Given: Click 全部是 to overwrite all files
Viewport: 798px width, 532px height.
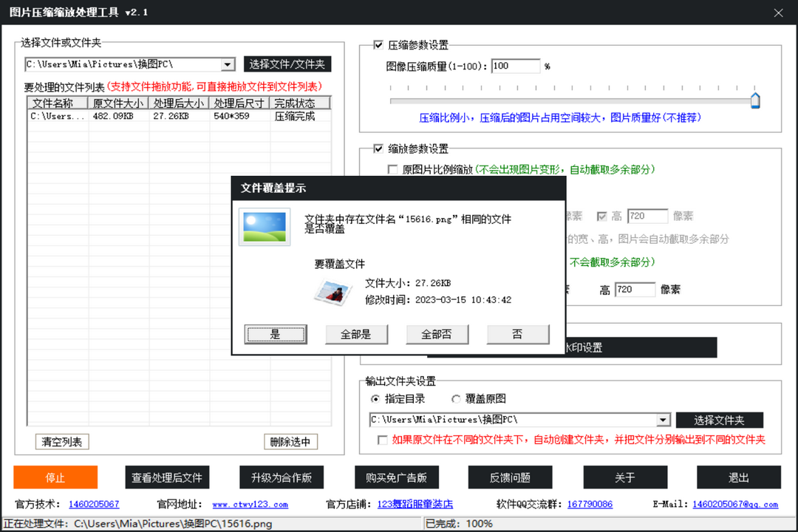Looking at the screenshot, I should click(356, 334).
